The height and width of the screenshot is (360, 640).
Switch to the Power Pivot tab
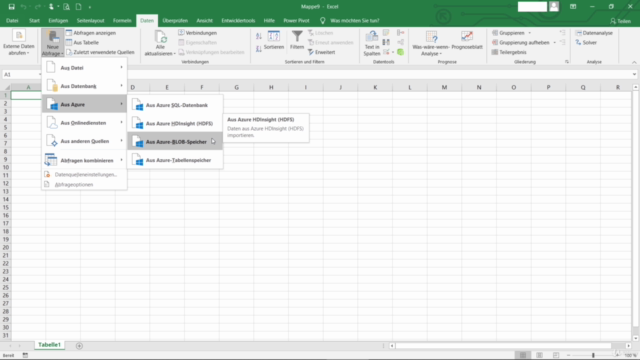click(296, 20)
